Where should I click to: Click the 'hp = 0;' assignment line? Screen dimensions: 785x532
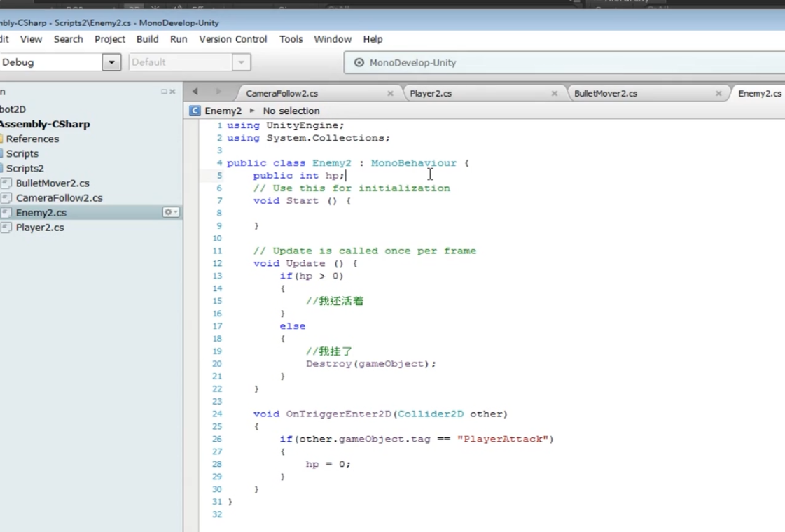[x=328, y=464]
